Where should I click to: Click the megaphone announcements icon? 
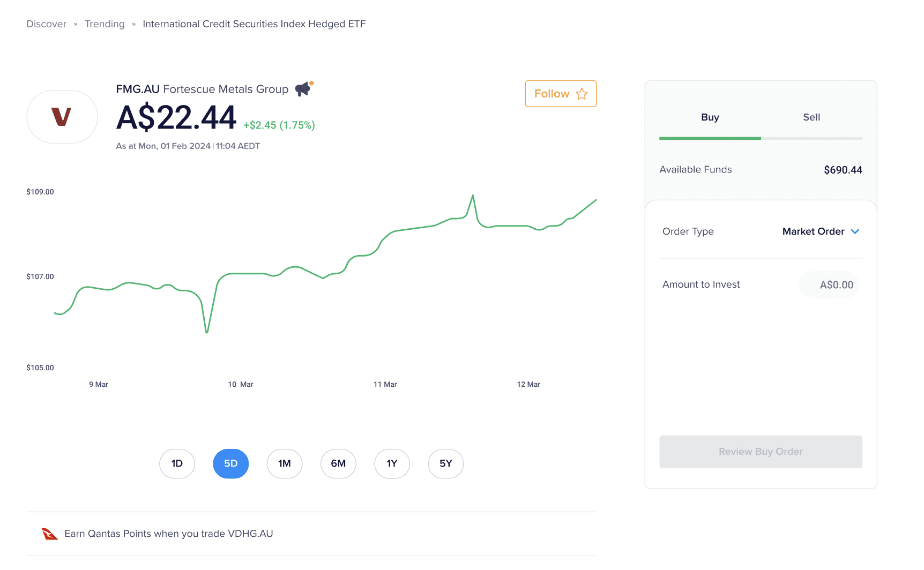click(x=304, y=89)
